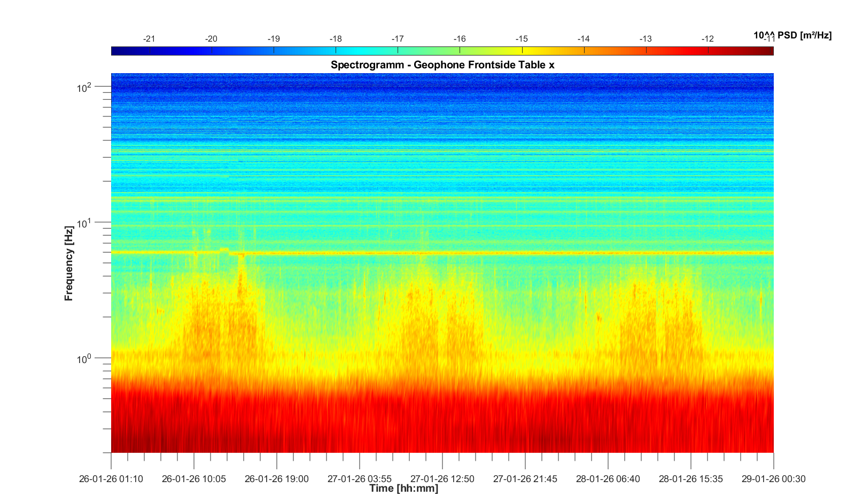Pick the dark blue end of the colorbar
This screenshot has width=855, height=504.
[115, 51]
